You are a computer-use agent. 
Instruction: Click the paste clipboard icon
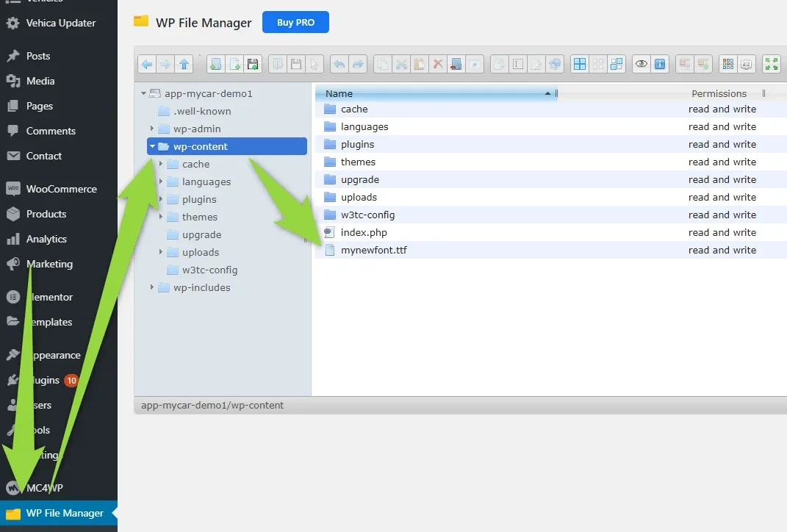click(x=419, y=64)
